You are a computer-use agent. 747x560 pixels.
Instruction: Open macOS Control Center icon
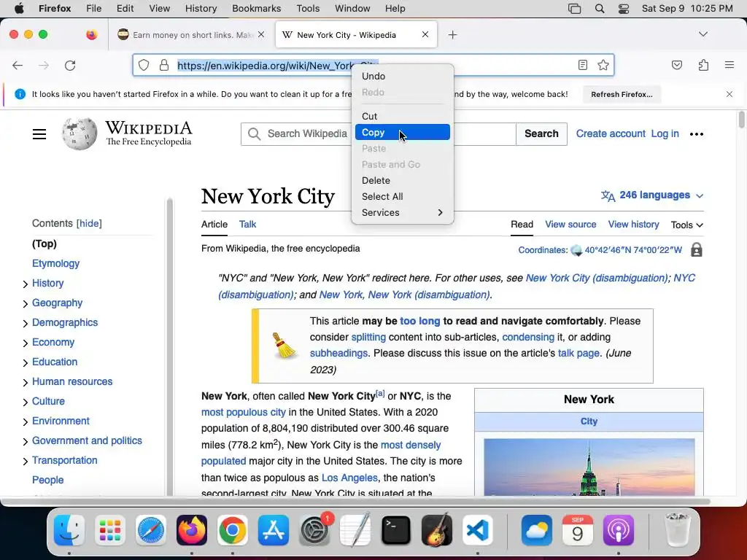623,9
